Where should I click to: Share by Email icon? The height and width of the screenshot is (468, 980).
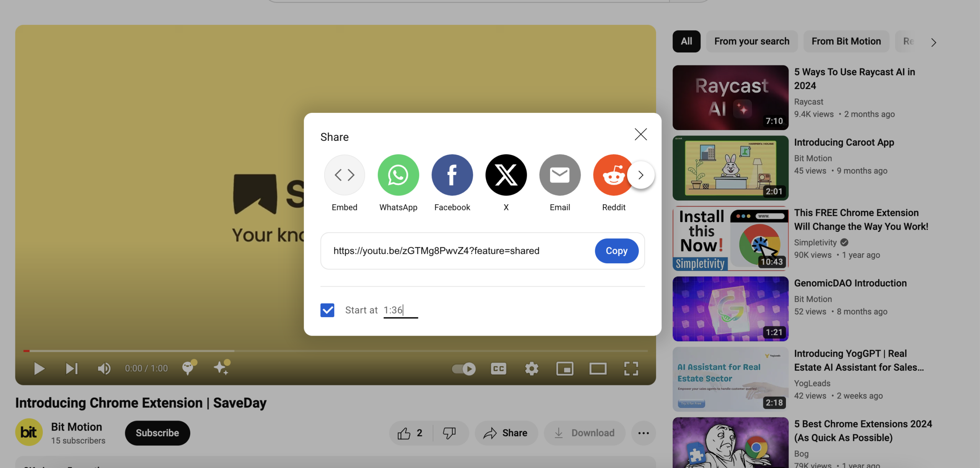(560, 175)
